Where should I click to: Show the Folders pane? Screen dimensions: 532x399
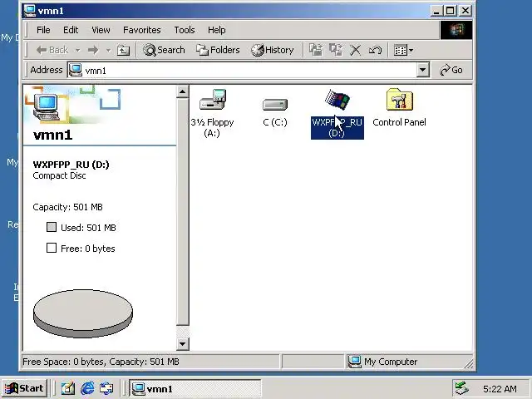pos(218,50)
